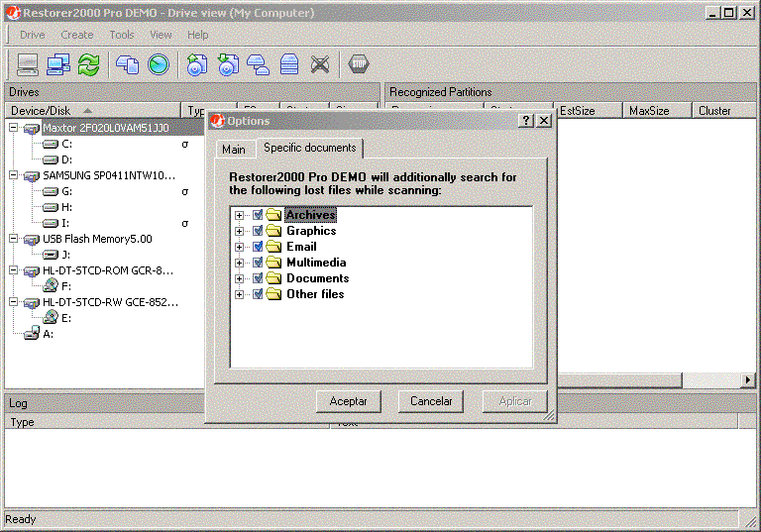
Task: Close the Options dialog
Action: [x=544, y=121]
